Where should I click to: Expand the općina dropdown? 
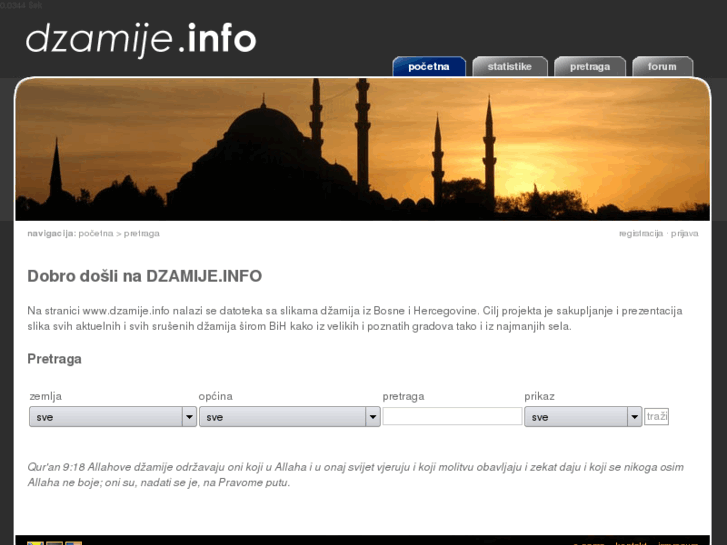290,417
